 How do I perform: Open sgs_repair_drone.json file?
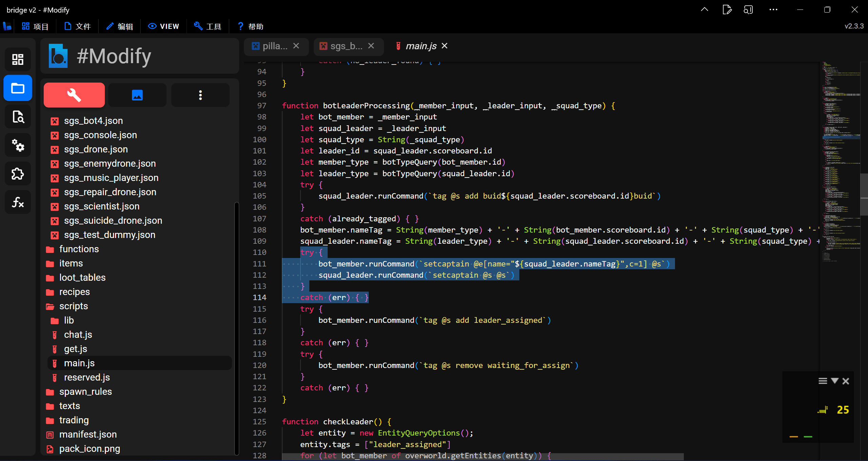(139, 192)
